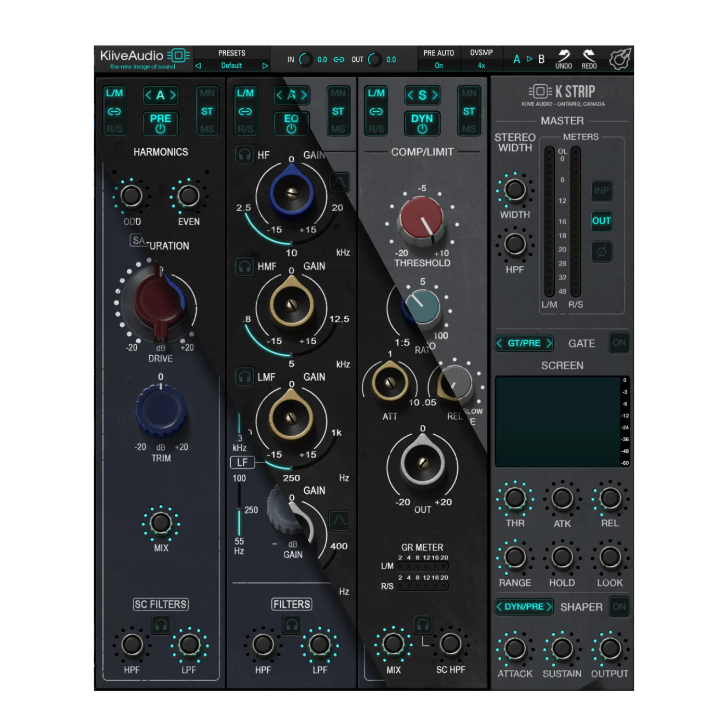Click the ODD harmonics knob

tap(131, 196)
